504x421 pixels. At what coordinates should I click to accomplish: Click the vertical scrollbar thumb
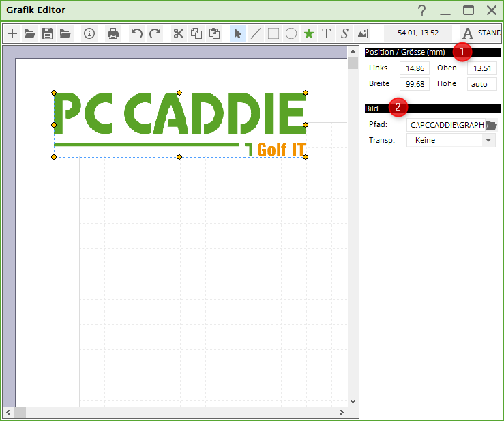[353, 63]
